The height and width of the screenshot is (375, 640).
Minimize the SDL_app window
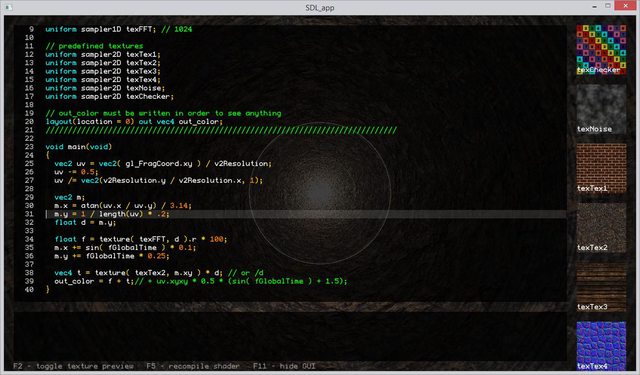(594, 7)
